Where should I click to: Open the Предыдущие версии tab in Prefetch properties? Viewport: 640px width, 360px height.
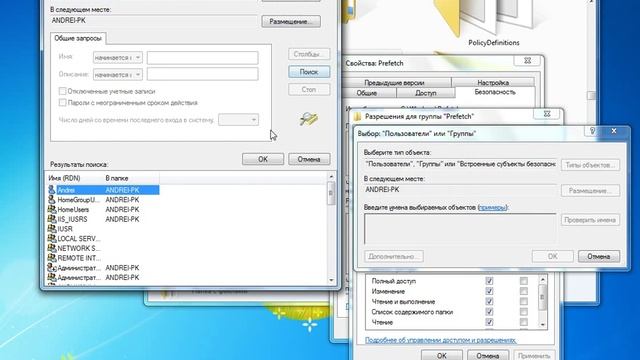tap(394, 82)
